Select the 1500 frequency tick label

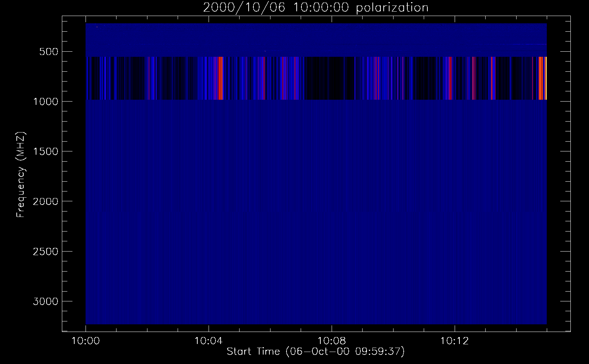coord(46,151)
